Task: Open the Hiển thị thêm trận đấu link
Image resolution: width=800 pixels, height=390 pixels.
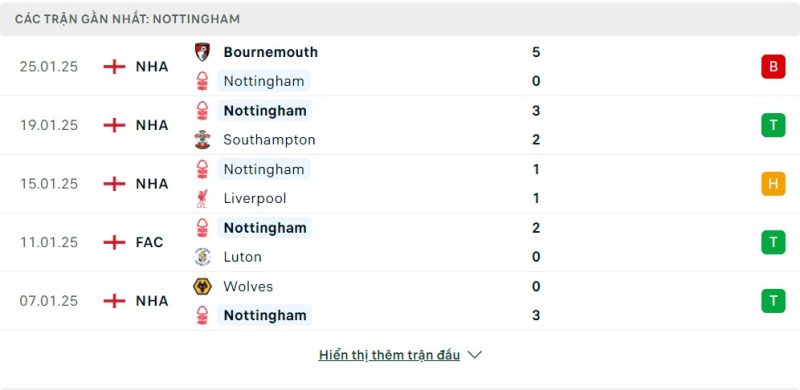Action: coord(389,355)
